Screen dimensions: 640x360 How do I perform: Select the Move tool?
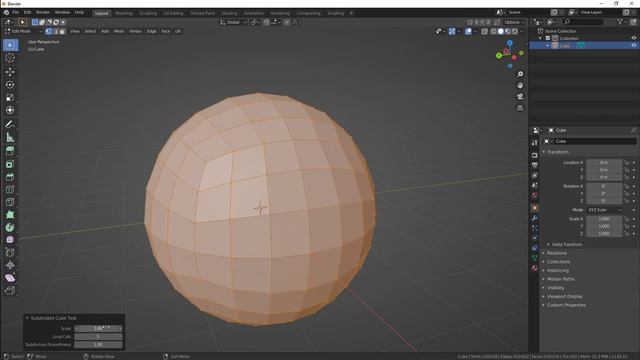click(x=10, y=72)
